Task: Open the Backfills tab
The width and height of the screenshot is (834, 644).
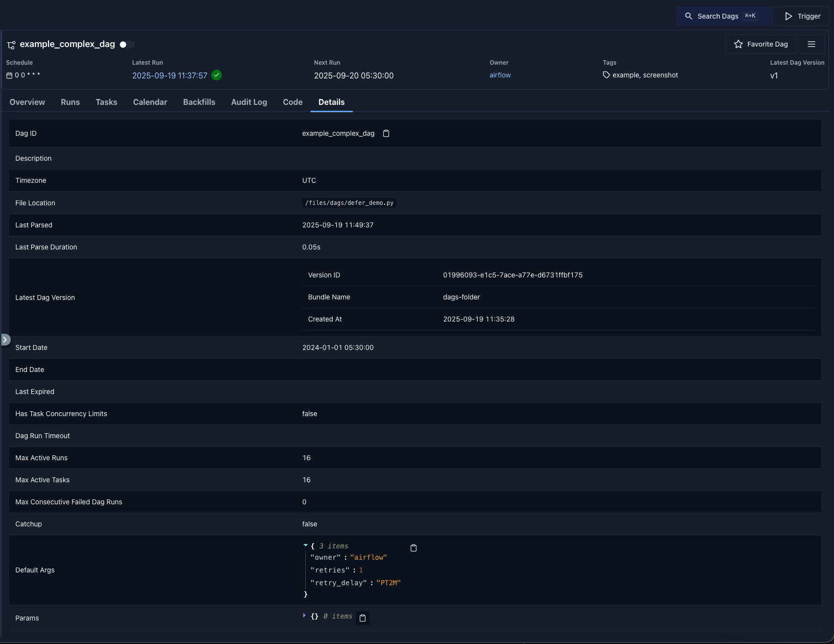Action: [x=199, y=102]
